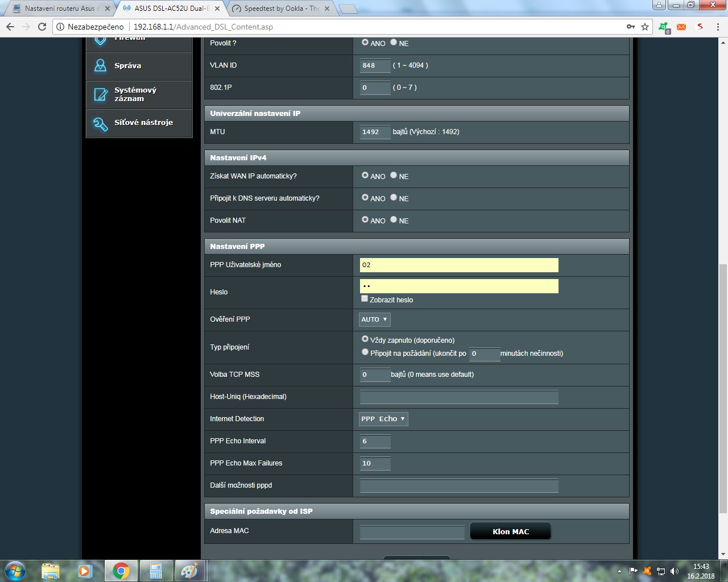Select NE for Povolit ?
The width and height of the screenshot is (728, 582).
pyautogui.click(x=394, y=42)
